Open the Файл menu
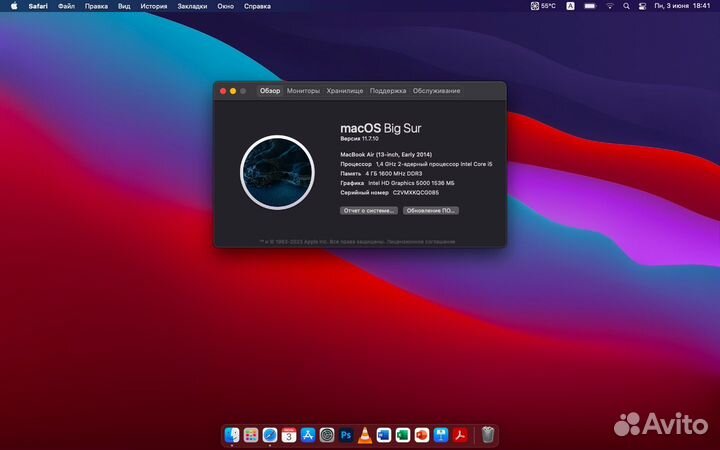Screen dimensions: 720x450 tap(67, 6)
